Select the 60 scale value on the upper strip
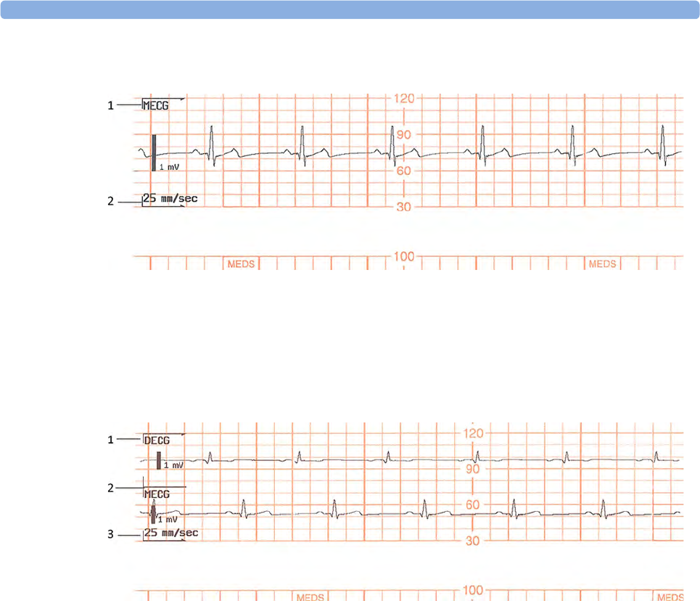Screen dimensions: 700x601 (x=403, y=171)
